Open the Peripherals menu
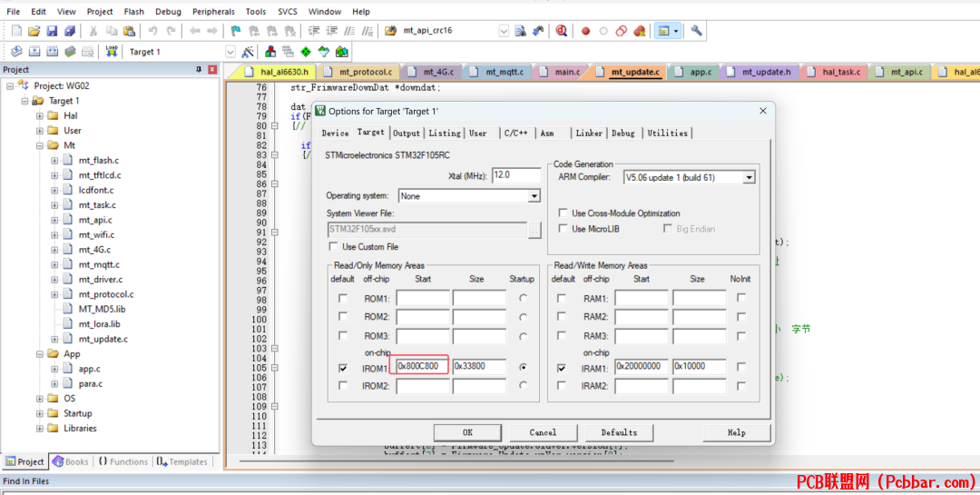 (x=214, y=11)
